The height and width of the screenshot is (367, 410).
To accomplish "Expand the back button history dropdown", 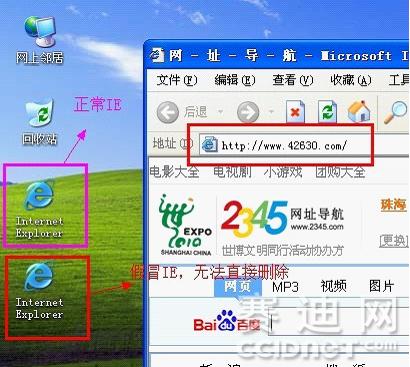I will (220, 112).
